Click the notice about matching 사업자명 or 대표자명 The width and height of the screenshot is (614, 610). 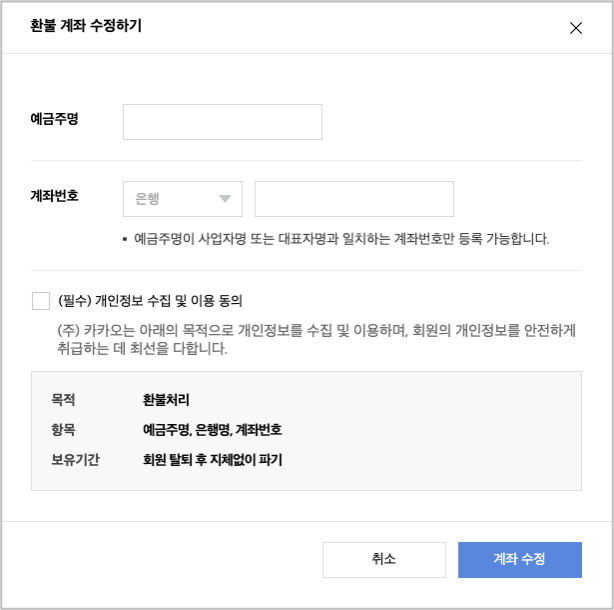(341, 239)
